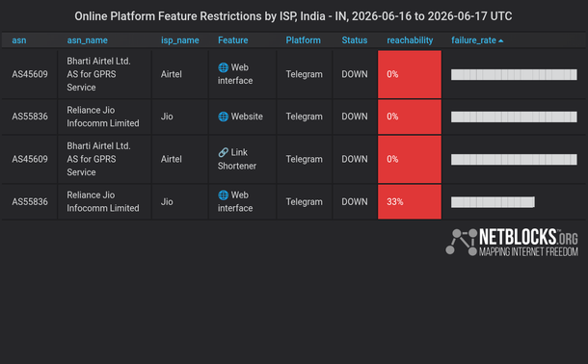Click Bharti Airtel Ltd. name in Link Shortener row

(x=98, y=159)
